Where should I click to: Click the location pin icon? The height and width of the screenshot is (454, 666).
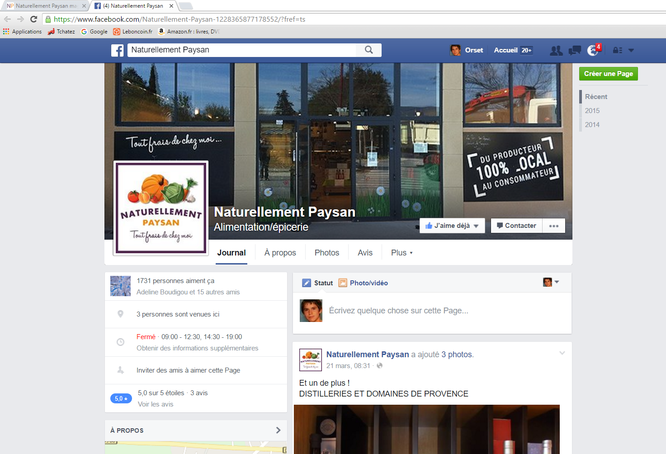pos(121,314)
